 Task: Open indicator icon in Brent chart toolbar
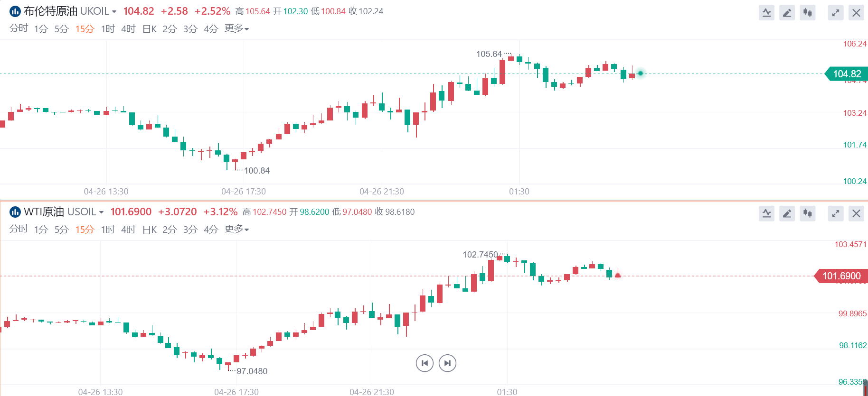click(766, 13)
